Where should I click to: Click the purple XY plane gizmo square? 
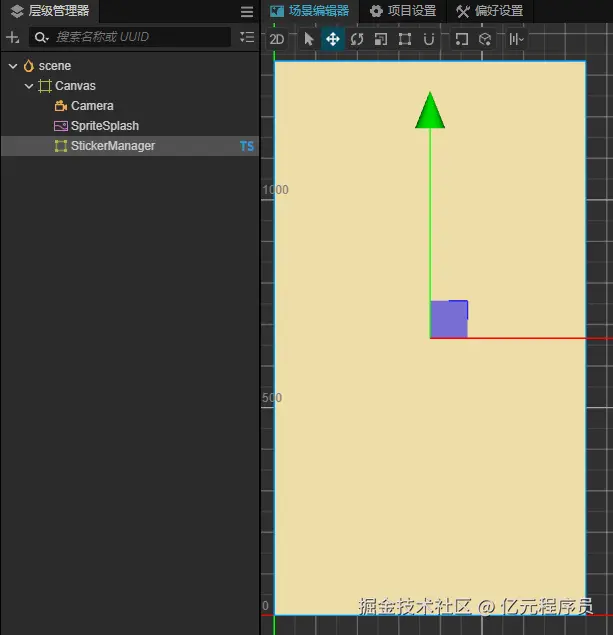pos(449,319)
